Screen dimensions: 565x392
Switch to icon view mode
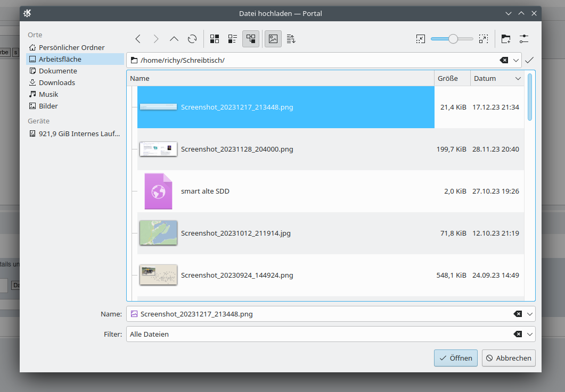click(x=215, y=39)
